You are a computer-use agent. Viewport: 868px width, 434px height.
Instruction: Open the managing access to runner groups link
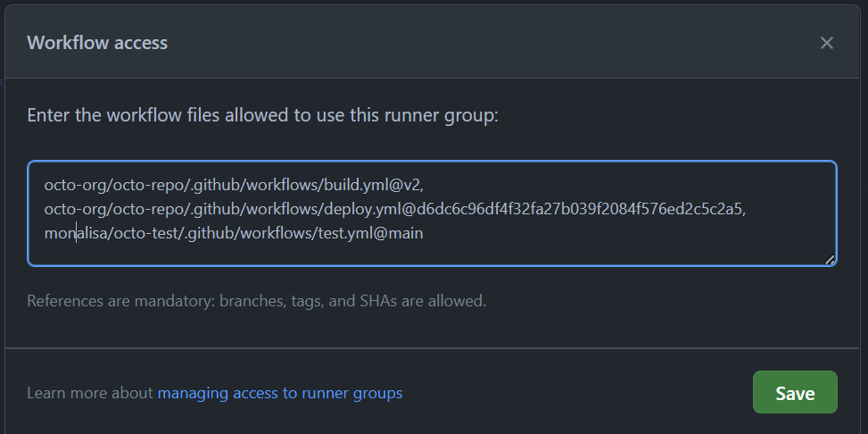click(279, 393)
